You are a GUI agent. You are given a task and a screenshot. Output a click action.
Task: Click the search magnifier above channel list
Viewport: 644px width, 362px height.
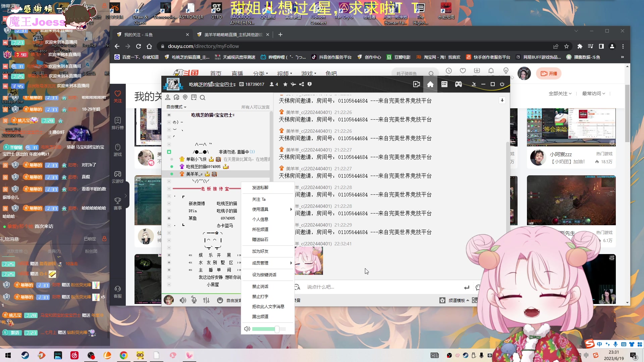click(203, 98)
